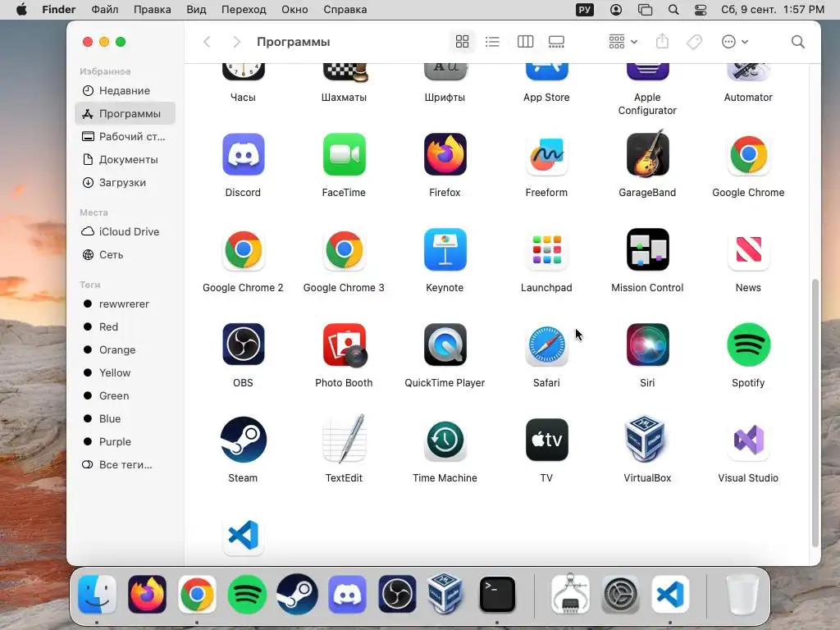Open Finder search with magnifier icon

tap(797, 42)
